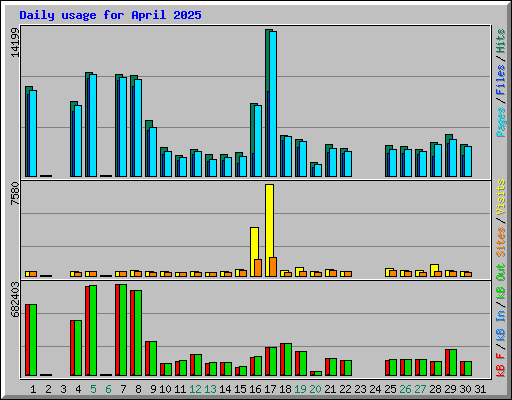512x400 pixels.
Task: Click the tallest yellow visits bar for day 17
Action: click(269, 230)
